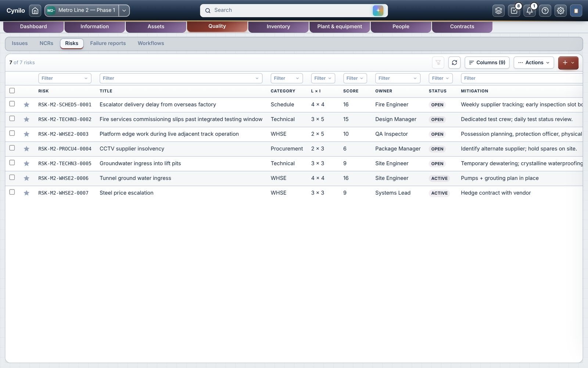Viewport: 588px width, 368px height.
Task: Open the Columns (9) chooser
Action: (x=487, y=63)
